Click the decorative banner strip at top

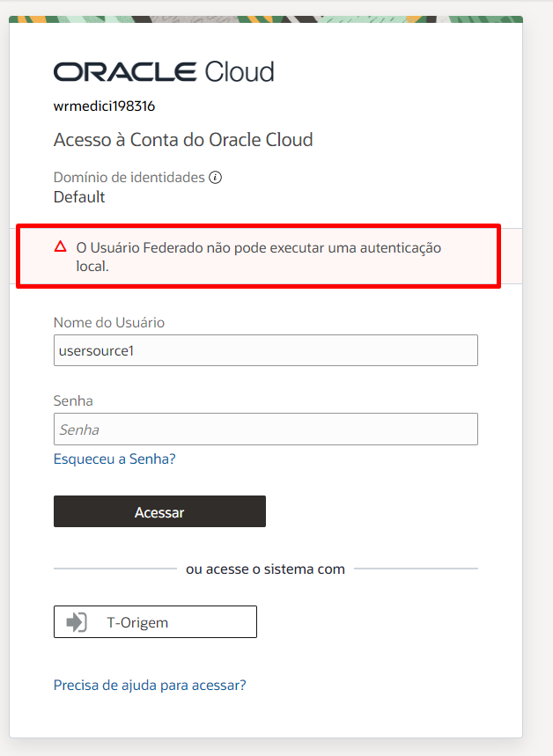(266, 19)
